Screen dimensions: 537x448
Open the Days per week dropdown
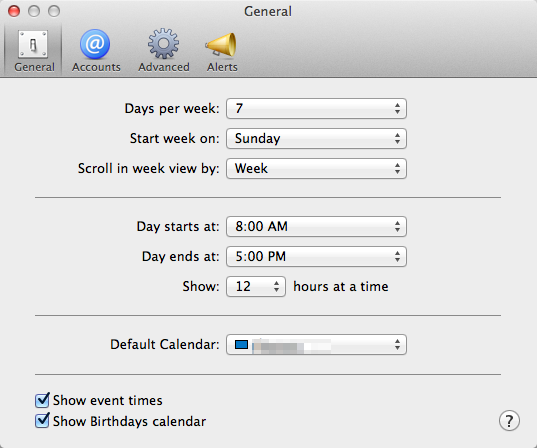tap(316, 109)
